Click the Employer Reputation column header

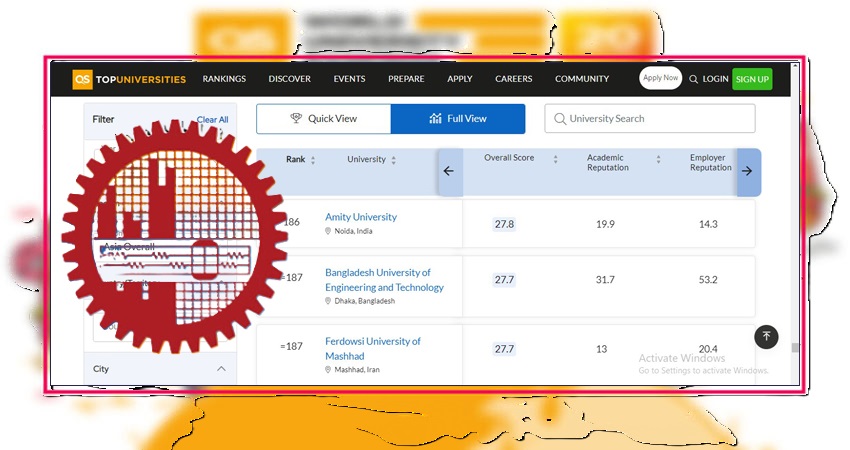pos(710,163)
